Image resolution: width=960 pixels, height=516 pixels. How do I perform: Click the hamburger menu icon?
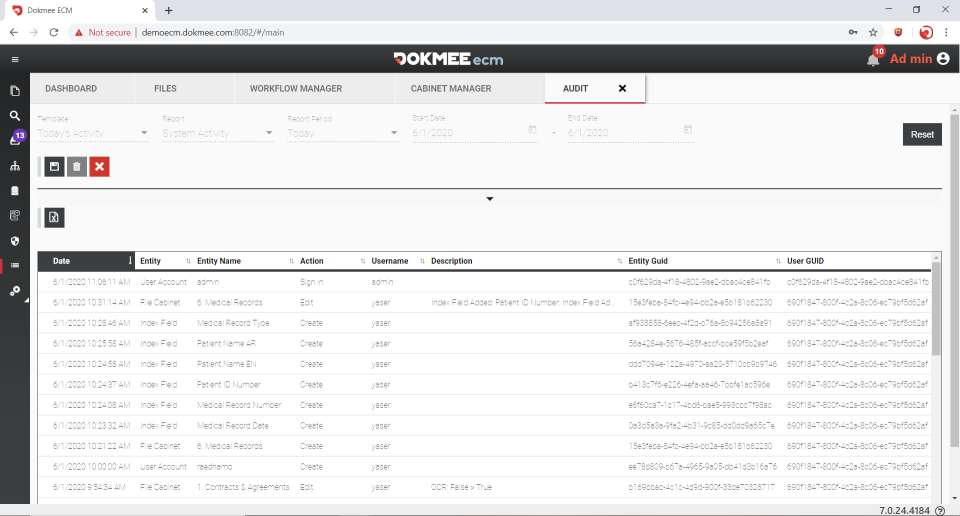(15, 59)
